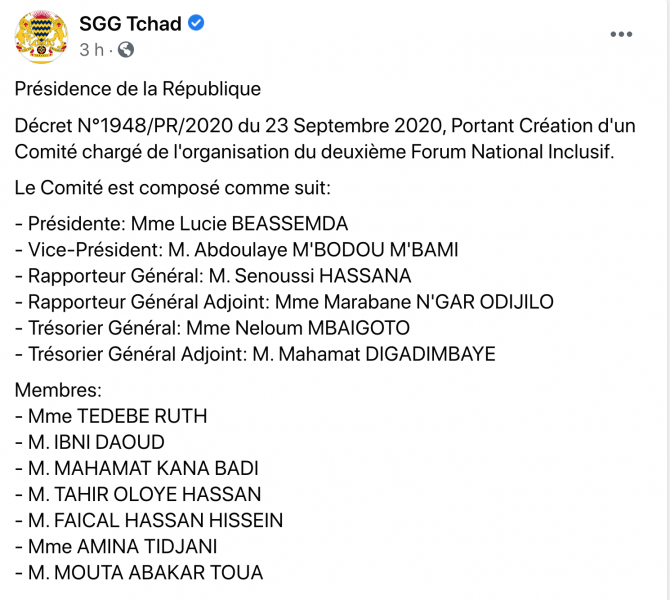Viewport: 670px width, 600px height.
Task: Click the Présidente Mme Lucie BEASSEMDA line
Action: click(181, 223)
